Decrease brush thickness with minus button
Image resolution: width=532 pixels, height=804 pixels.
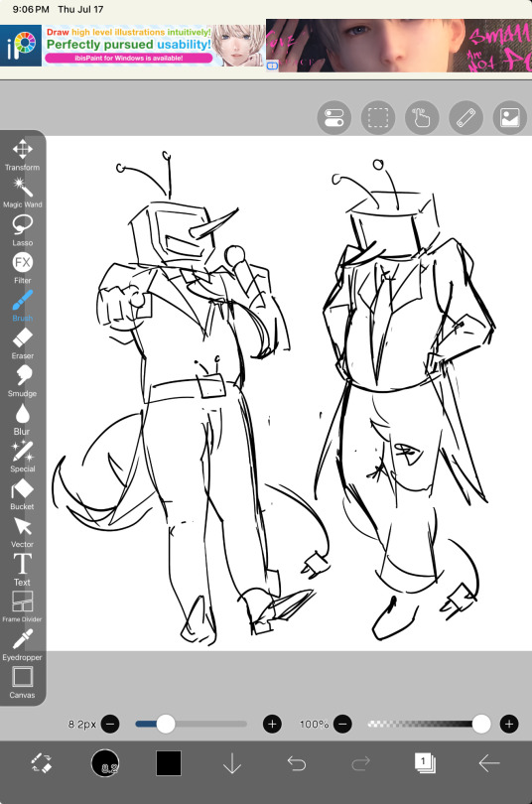coord(110,724)
